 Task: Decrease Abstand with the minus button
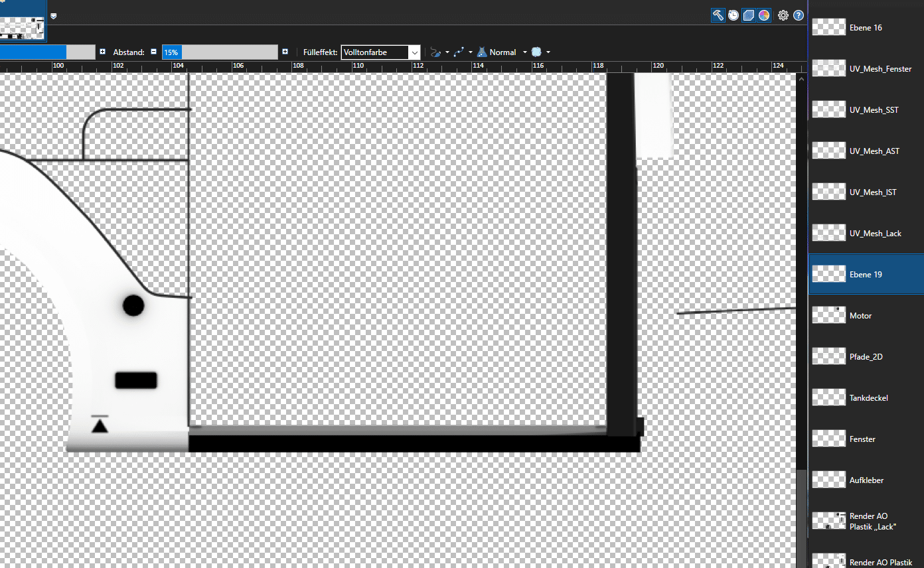point(153,52)
